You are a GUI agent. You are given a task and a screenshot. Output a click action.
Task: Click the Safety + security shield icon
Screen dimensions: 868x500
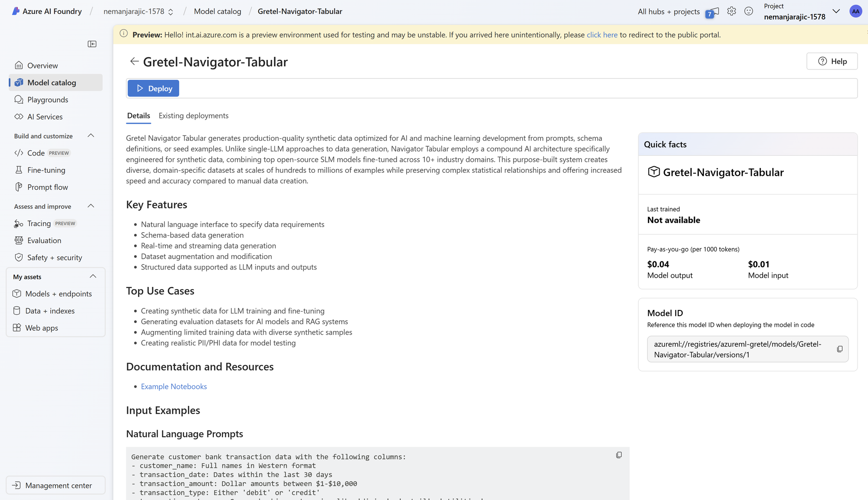click(x=19, y=257)
